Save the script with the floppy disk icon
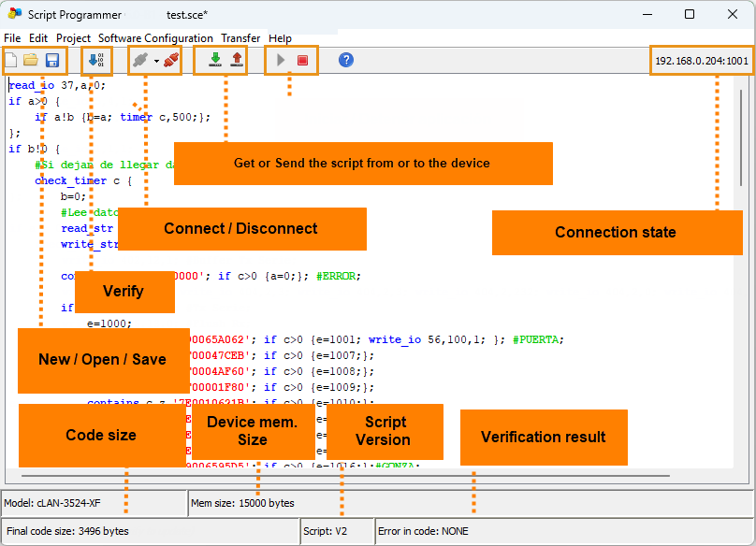The image size is (756, 546). [52, 61]
